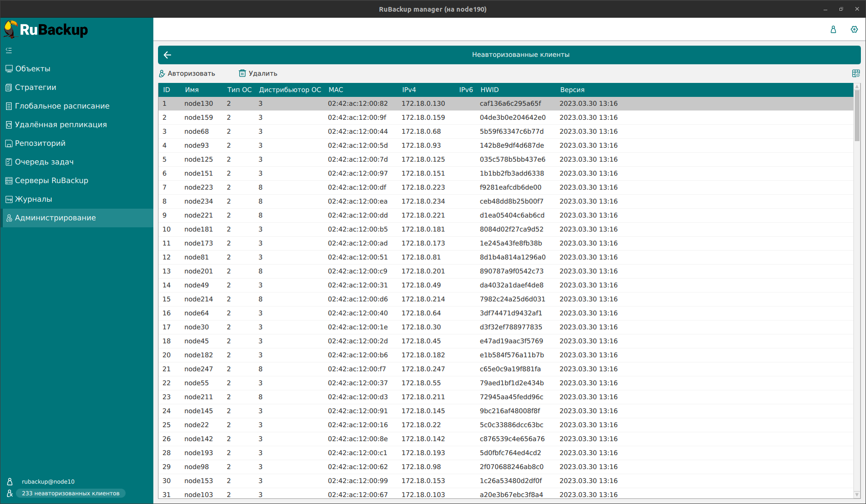
Task: Sort table by the Имя column header
Action: (x=192, y=90)
